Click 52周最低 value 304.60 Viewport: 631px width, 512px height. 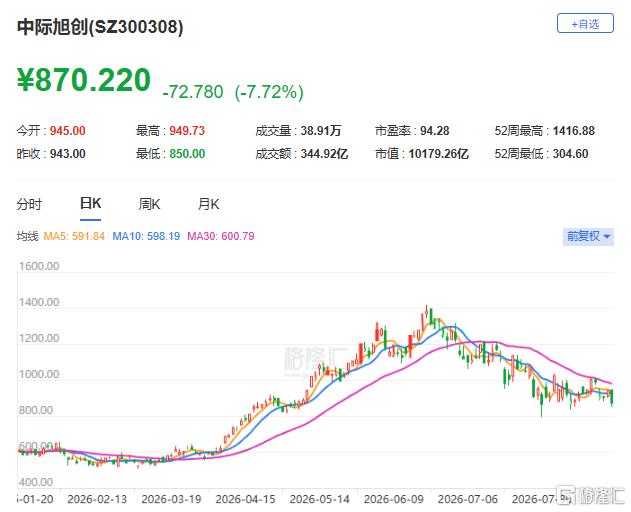570,154
